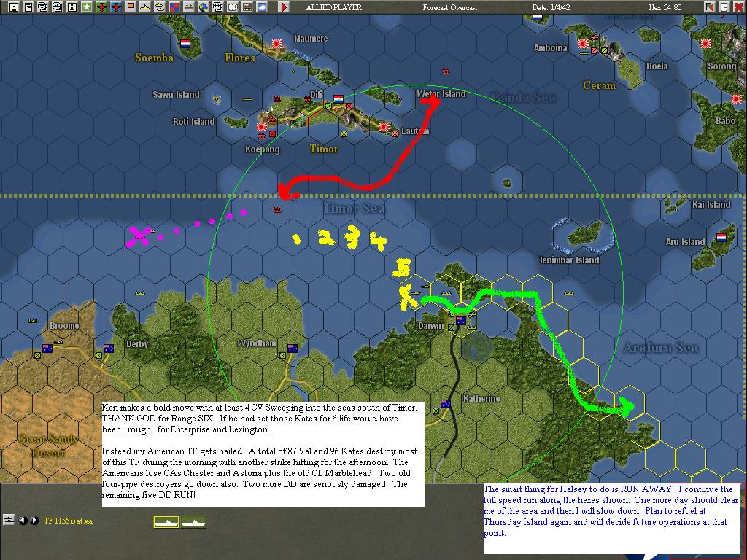Click the 'Kai Island' label
The image size is (747, 560).
pos(711,205)
